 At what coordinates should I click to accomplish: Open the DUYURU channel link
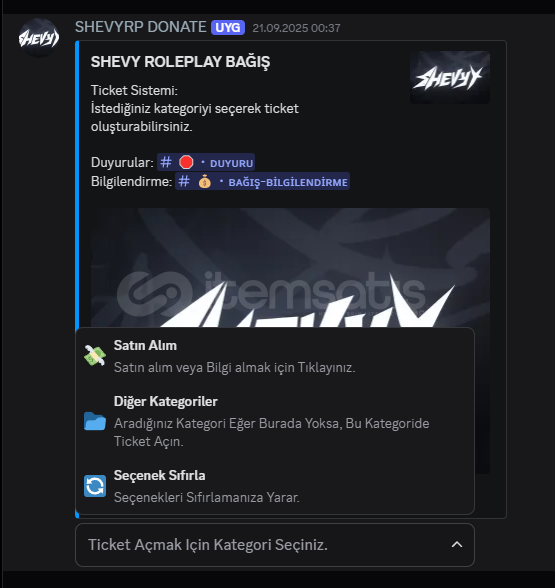point(206,162)
